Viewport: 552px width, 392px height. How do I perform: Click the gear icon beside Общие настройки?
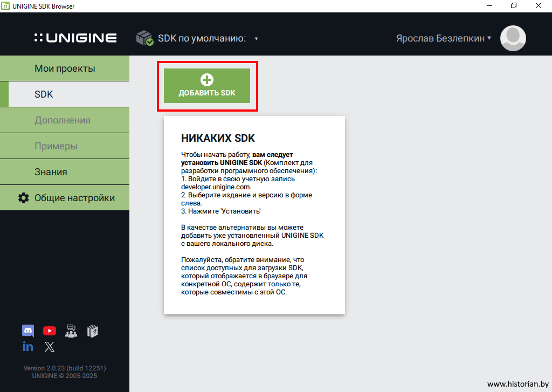24,198
